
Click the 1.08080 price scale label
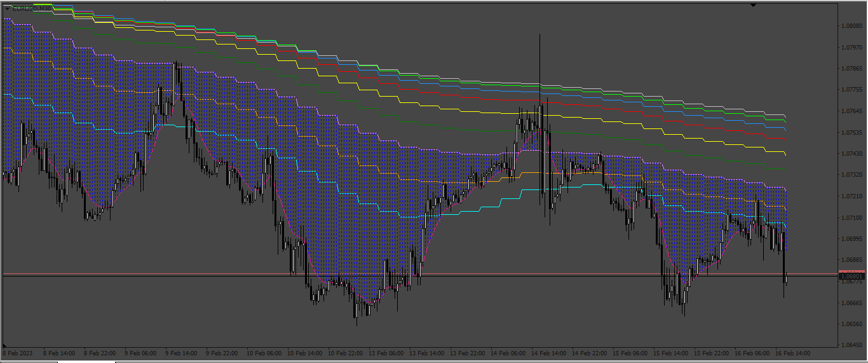tap(851, 26)
